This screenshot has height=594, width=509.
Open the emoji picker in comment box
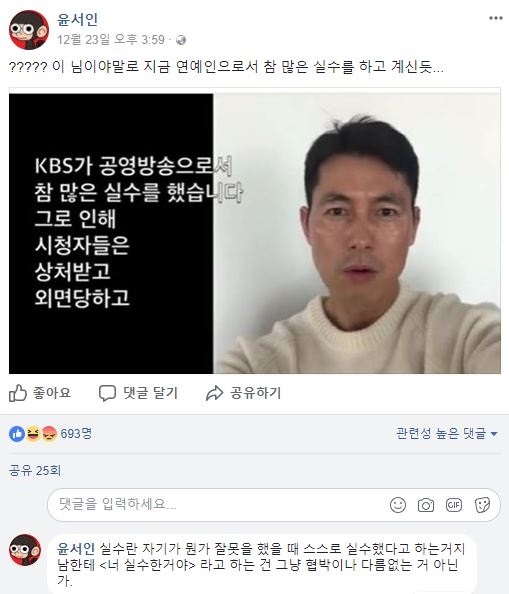398,505
